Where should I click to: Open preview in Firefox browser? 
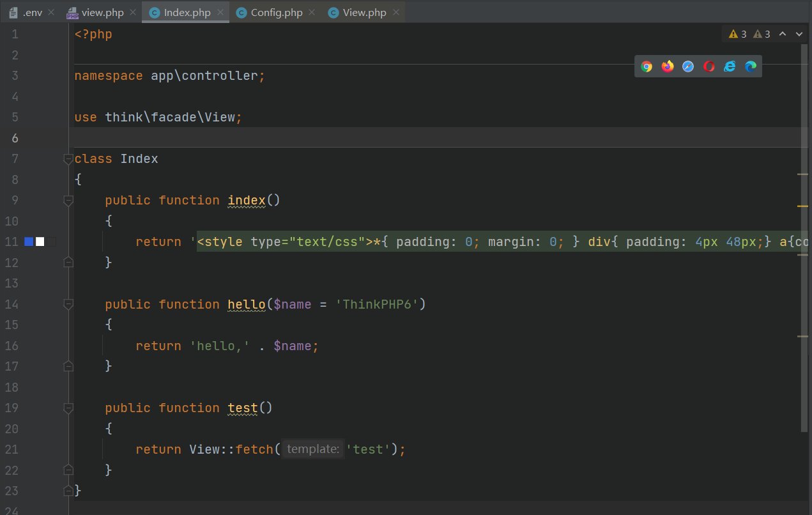668,66
